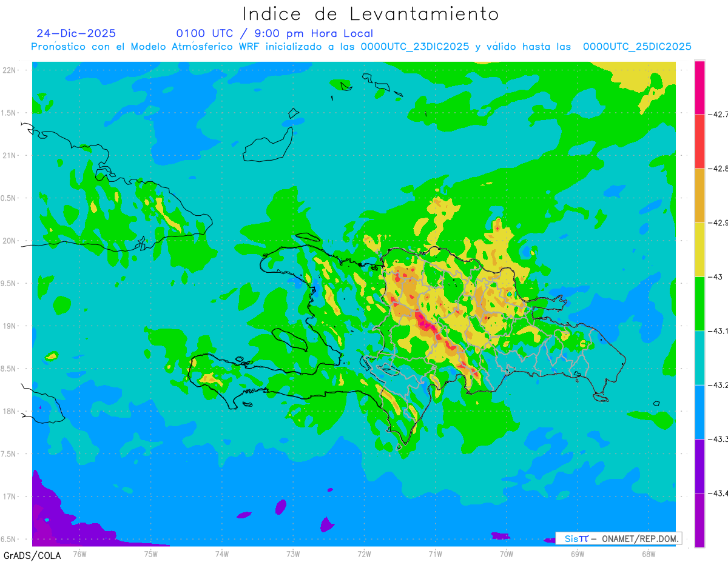Viewport: 728px width, 562px height.
Task: Click the '20N' latitude label
Action: click(10, 241)
